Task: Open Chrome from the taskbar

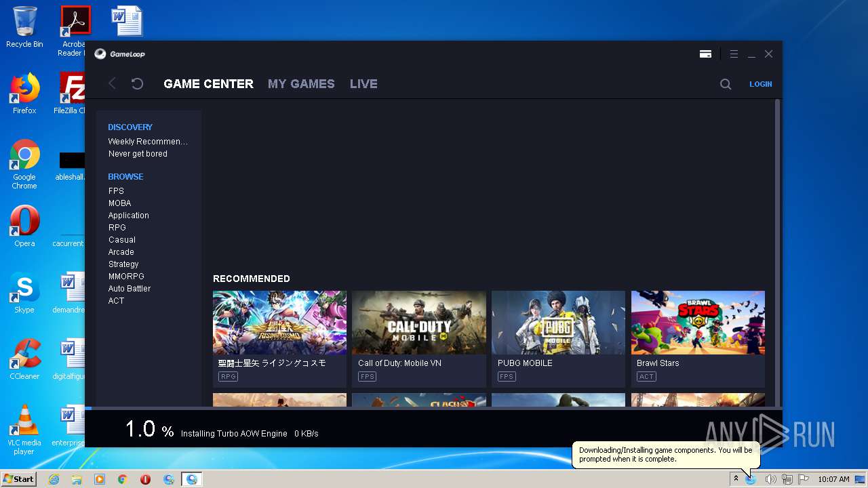Action: [123, 479]
